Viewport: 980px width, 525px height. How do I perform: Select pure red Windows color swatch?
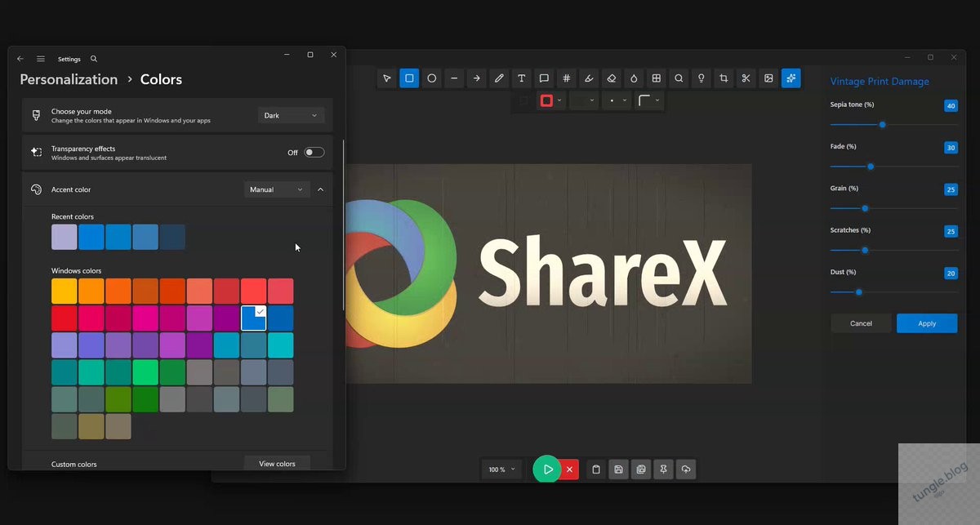[x=65, y=318]
